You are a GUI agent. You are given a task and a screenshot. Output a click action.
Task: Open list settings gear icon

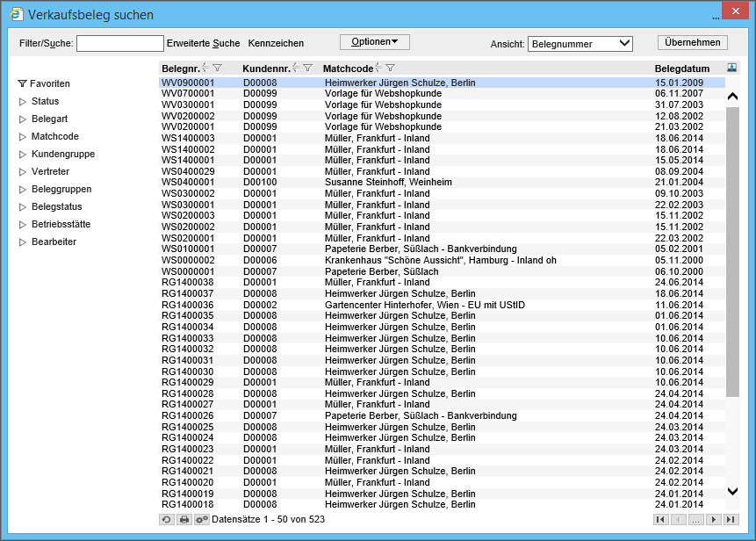tap(202, 519)
